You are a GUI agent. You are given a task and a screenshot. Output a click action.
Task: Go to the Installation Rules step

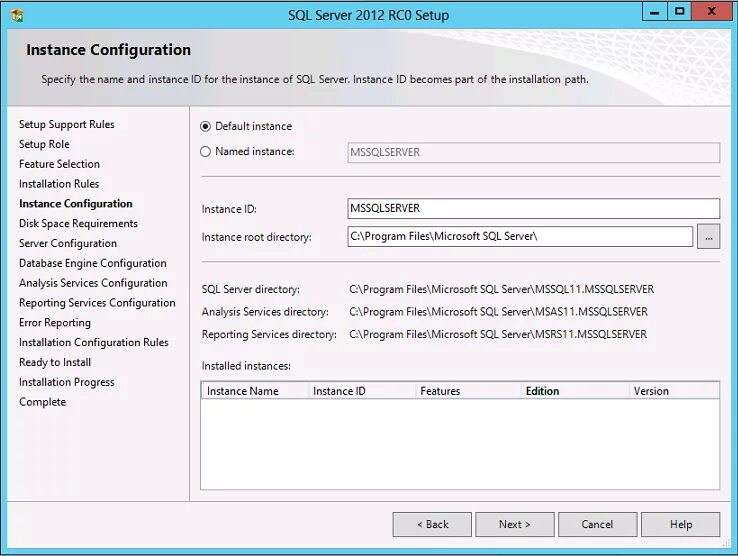59,184
